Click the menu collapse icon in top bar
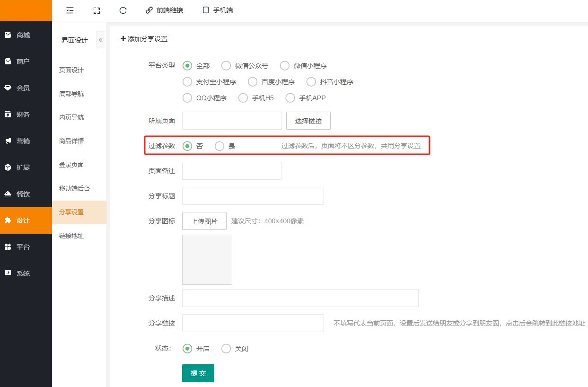 (70, 10)
